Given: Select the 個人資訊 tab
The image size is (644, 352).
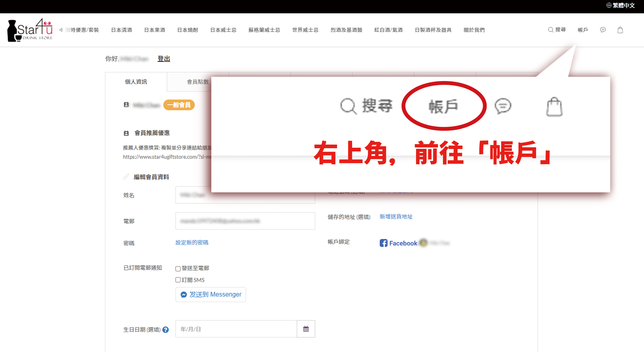Looking at the screenshot, I should click(x=136, y=82).
